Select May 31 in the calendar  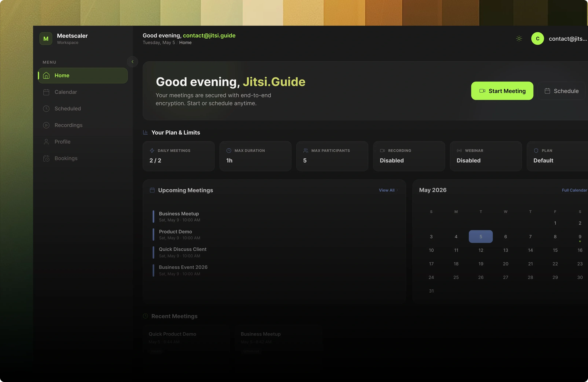tap(431, 291)
